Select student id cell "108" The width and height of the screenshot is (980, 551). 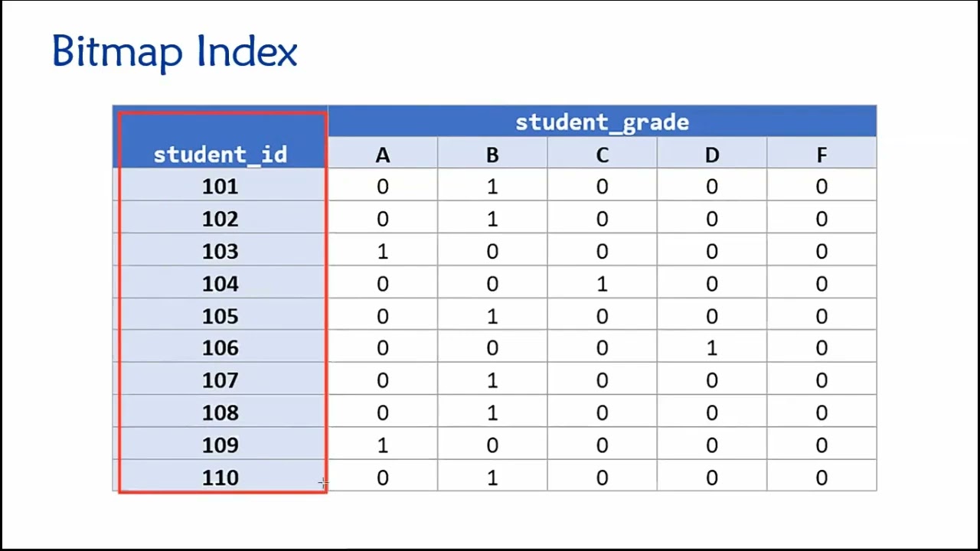tap(220, 412)
